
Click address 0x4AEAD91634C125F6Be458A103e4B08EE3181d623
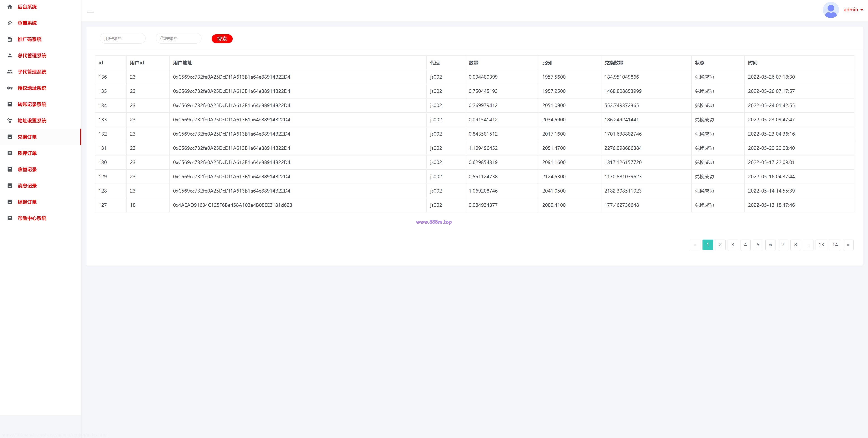(232, 205)
